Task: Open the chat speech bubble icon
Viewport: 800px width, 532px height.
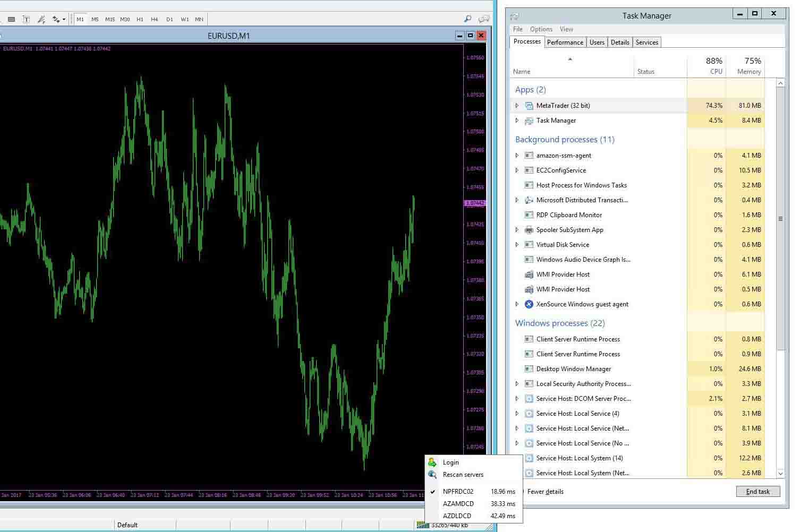Action: [483, 19]
